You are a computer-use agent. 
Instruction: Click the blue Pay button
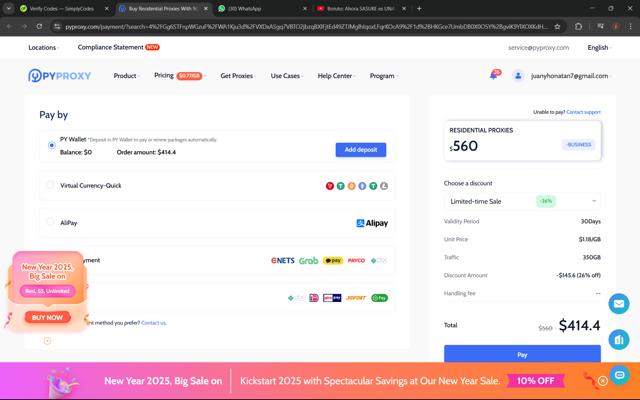coord(522,354)
